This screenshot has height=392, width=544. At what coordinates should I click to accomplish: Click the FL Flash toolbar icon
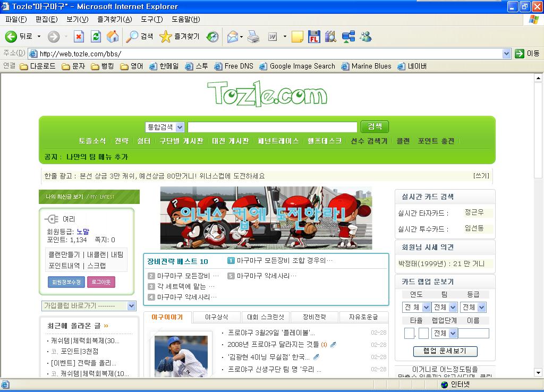pyautogui.click(x=314, y=37)
